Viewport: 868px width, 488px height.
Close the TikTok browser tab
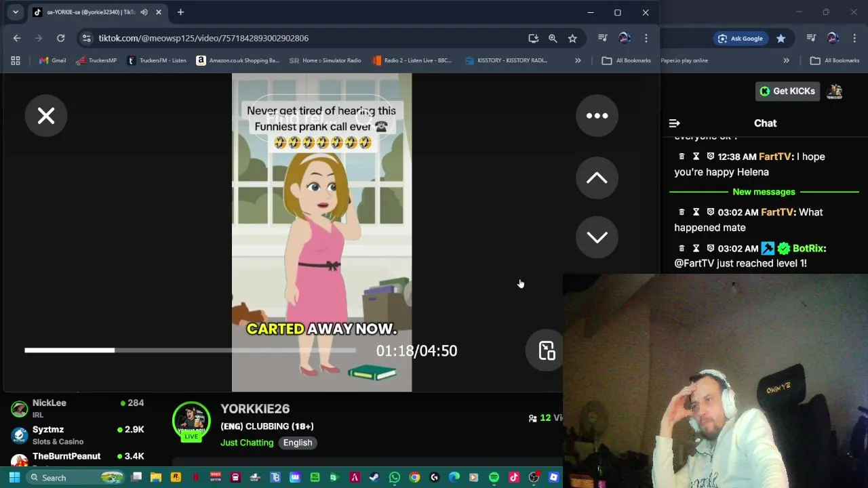tap(158, 12)
